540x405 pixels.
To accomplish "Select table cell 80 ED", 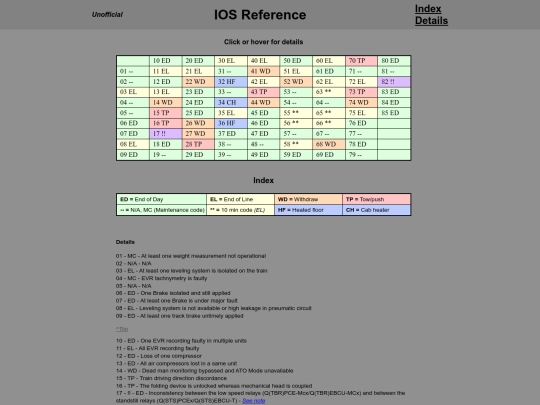I will [394, 61].
